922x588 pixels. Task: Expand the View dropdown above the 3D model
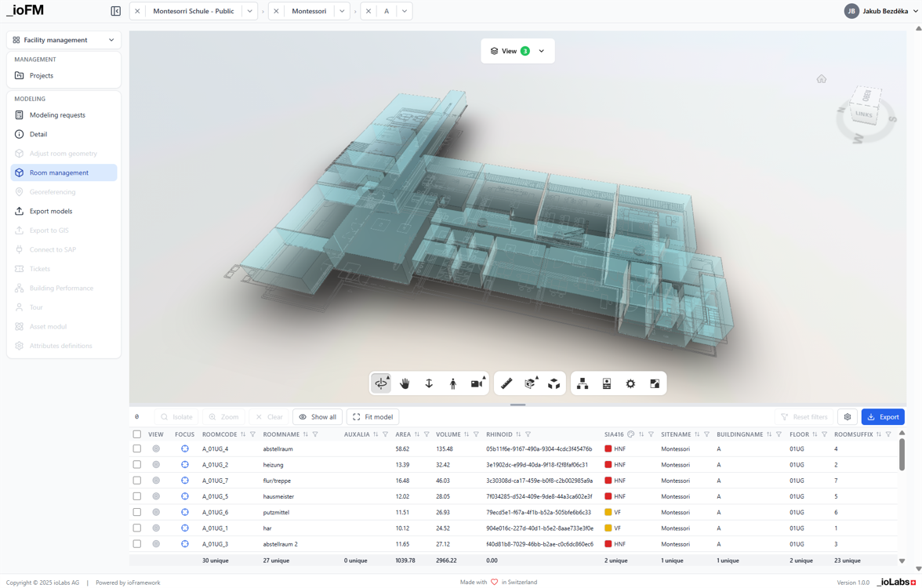540,50
